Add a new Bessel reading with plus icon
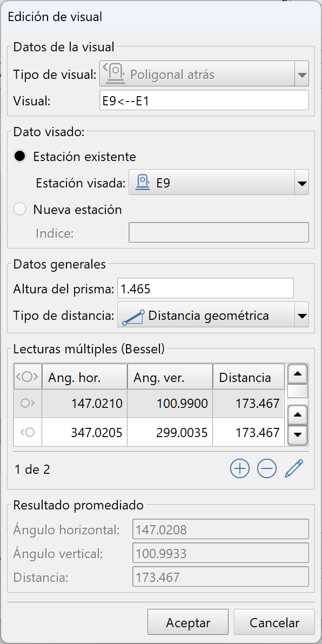Viewport: 322px width, 644px height. coord(240,468)
